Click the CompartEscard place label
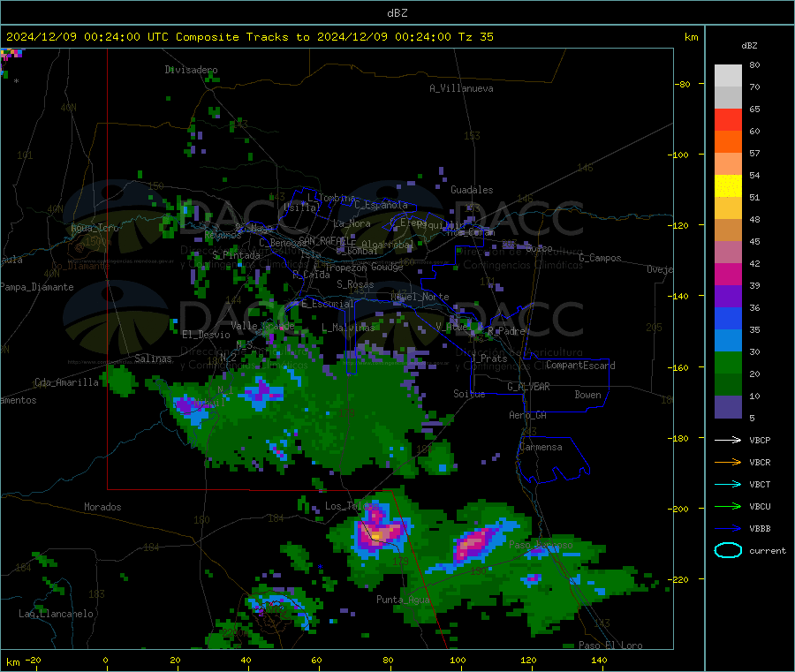The height and width of the screenshot is (672, 795). pyautogui.click(x=580, y=366)
